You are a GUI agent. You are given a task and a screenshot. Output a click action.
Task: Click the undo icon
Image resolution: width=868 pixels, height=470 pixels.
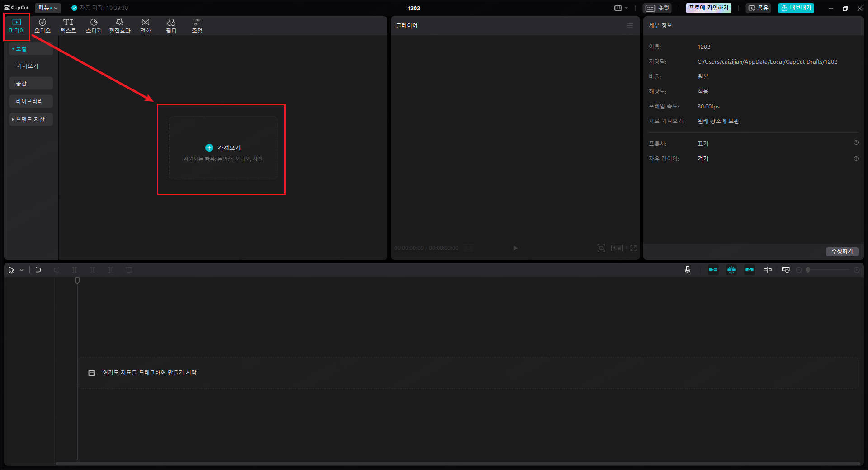tap(38, 270)
